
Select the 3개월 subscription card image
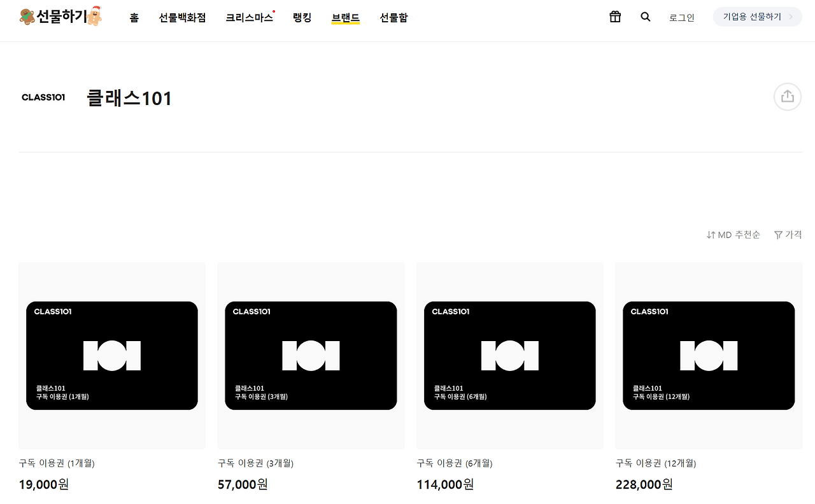click(311, 356)
